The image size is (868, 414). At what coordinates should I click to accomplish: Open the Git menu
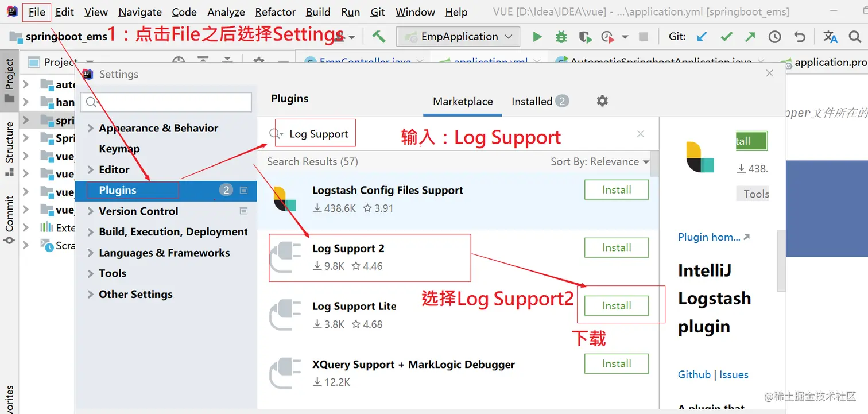click(378, 12)
